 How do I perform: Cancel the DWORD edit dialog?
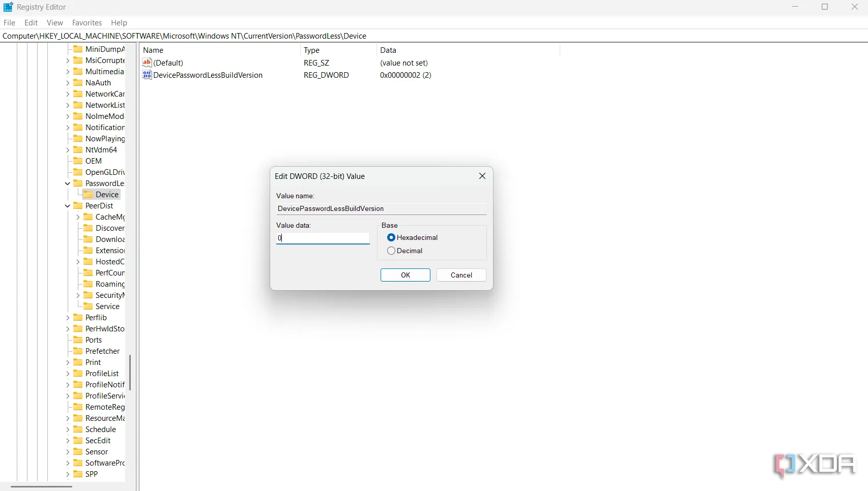(x=461, y=275)
